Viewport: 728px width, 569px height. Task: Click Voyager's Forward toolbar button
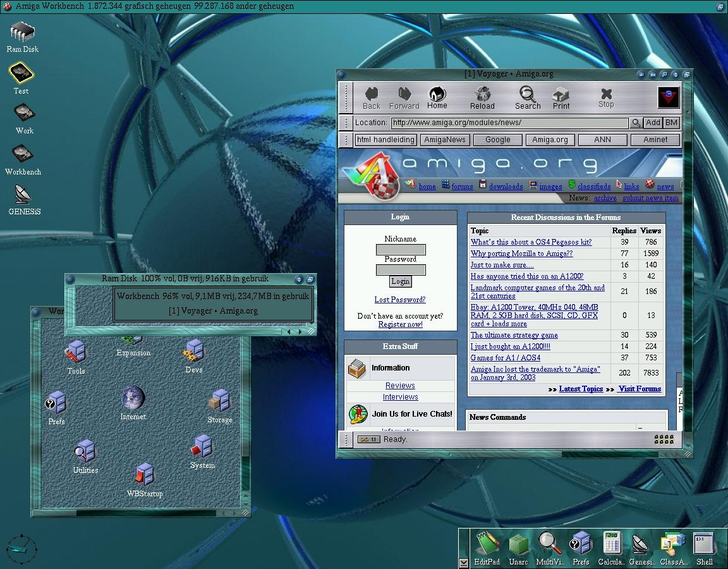tap(404, 98)
